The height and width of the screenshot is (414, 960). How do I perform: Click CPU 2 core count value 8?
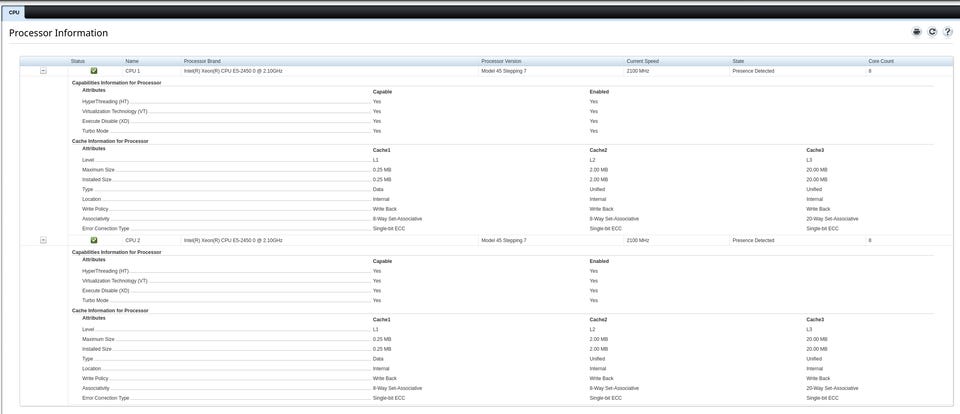pos(869,241)
